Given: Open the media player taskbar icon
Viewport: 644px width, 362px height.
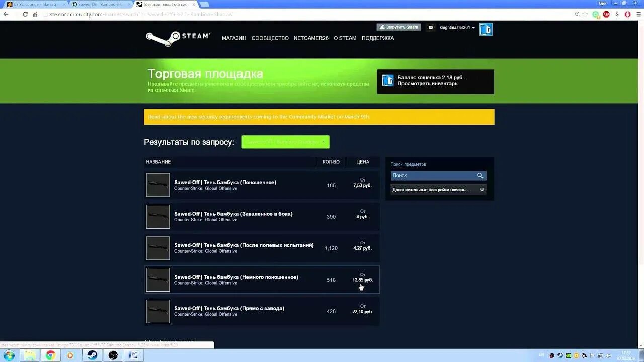Looking at the screenshot, I should 71,355.
